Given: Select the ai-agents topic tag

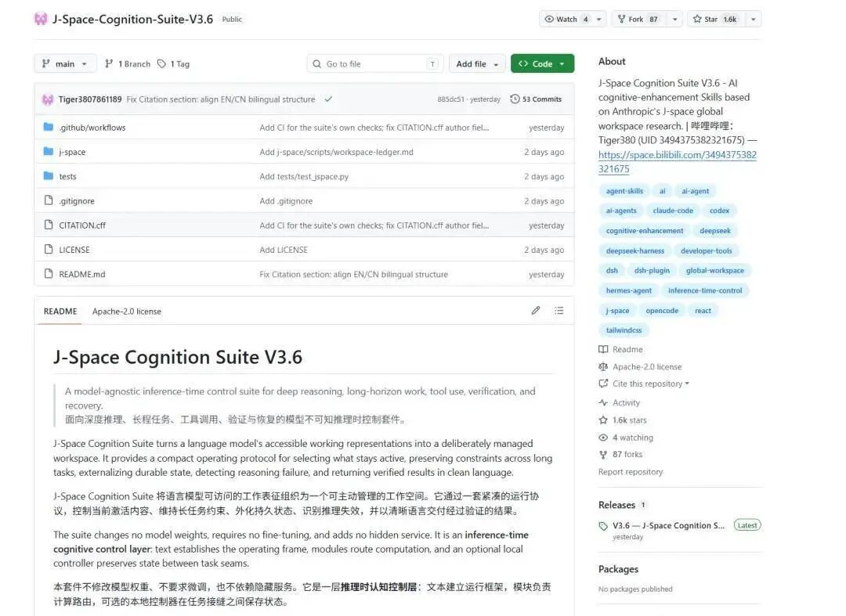Looking at the screenshot, I should 621,211.
